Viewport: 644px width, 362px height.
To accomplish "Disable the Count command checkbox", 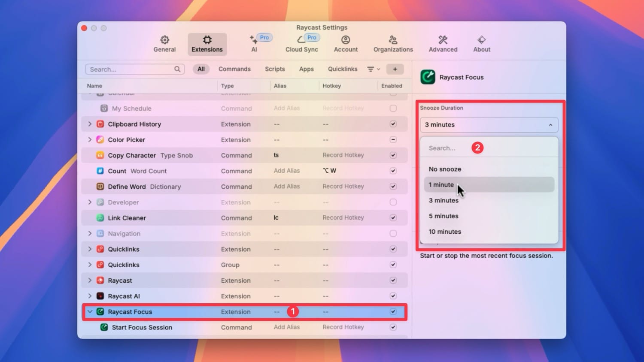I will 393,171.
